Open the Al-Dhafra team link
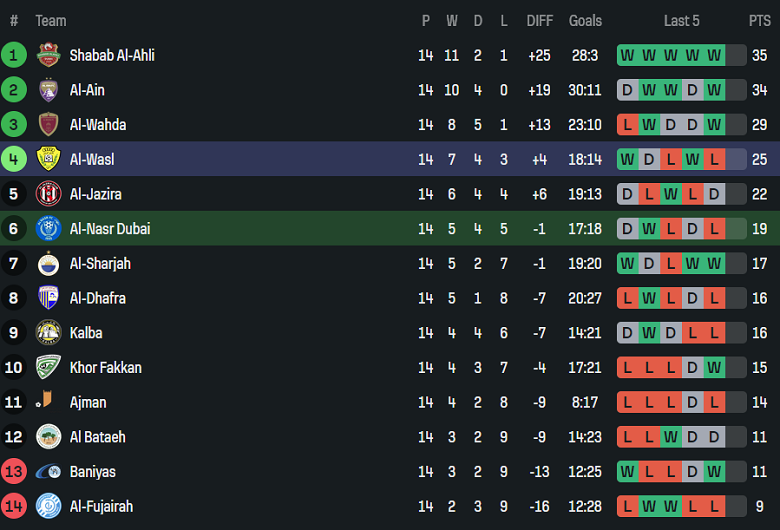The image size is (780, 530). pyautogui.click(x=97, y=298)
